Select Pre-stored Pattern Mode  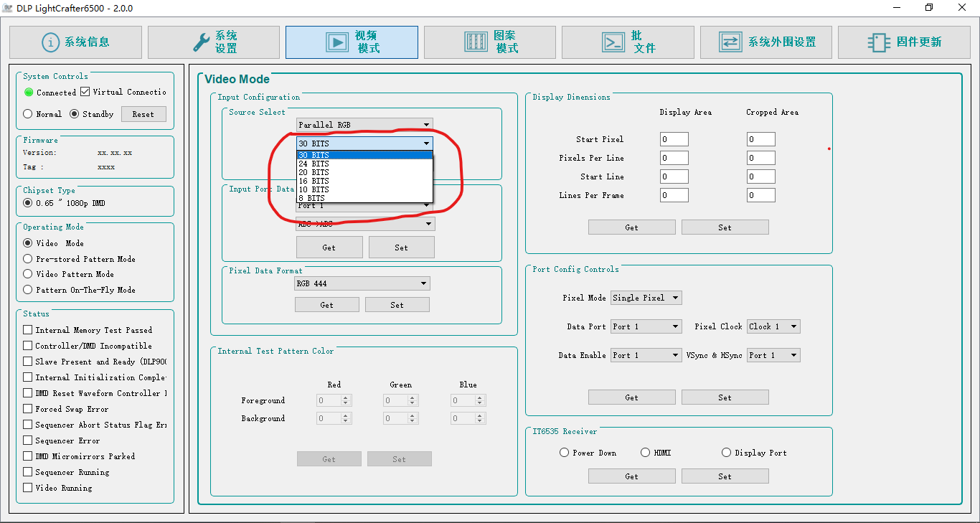pos(28,259)
